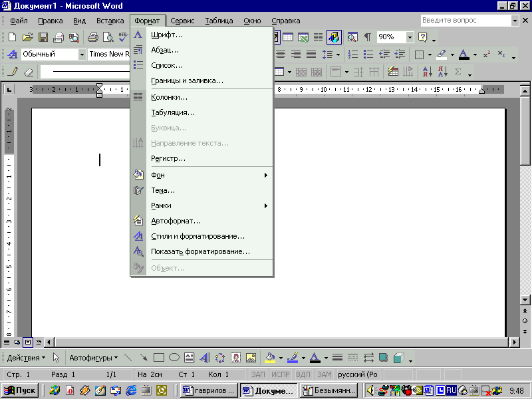Click the Sort Descending icon

click(x=443, y=72)
